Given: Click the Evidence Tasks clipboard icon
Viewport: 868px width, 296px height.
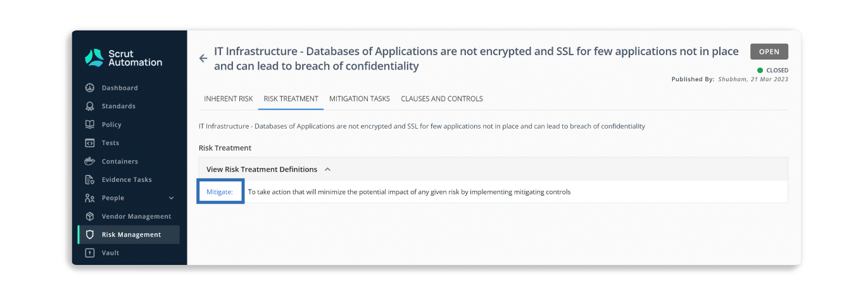Looking at the screenshot, I should tap(90, 179).
